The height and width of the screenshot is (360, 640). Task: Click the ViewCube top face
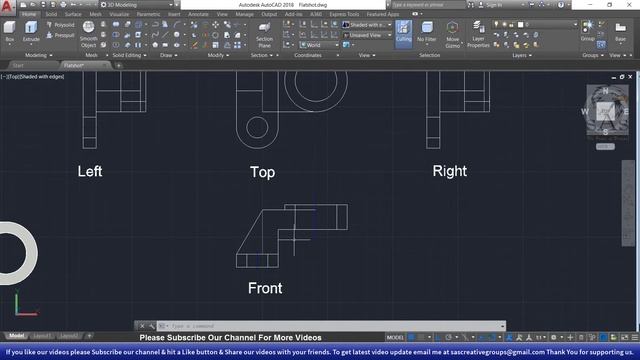pyautogui.click(x=606, y=111)
